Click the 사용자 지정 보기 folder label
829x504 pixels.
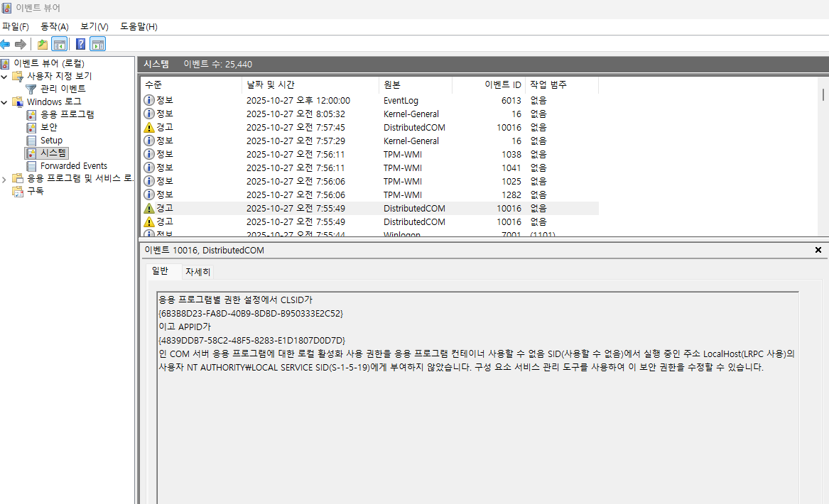click(x=59, y=76)
